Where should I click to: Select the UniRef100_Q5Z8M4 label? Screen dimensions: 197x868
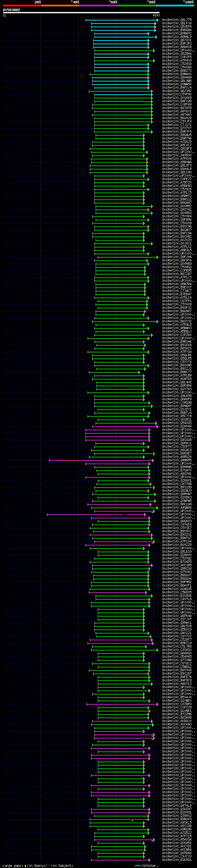[x=177, y=54]
